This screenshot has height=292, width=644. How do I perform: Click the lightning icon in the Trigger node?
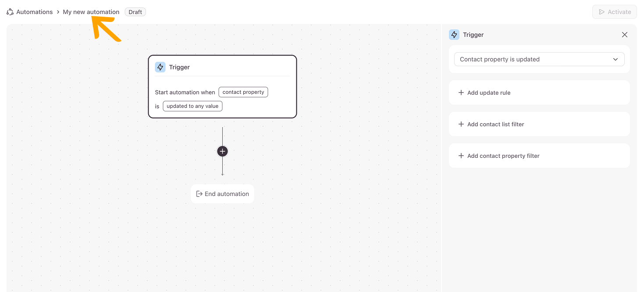pyautogui.click(x=160, y=67)
